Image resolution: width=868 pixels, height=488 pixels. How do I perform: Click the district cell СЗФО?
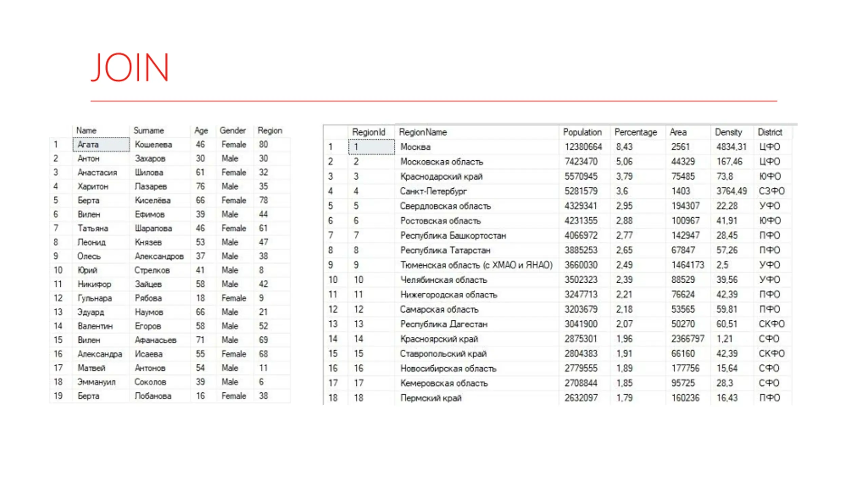pyautogui.click(x=772, y=191)
